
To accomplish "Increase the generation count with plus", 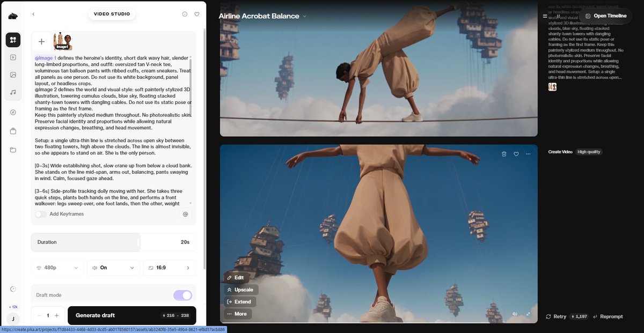I will pyautogui.click(x=56, y=316).
